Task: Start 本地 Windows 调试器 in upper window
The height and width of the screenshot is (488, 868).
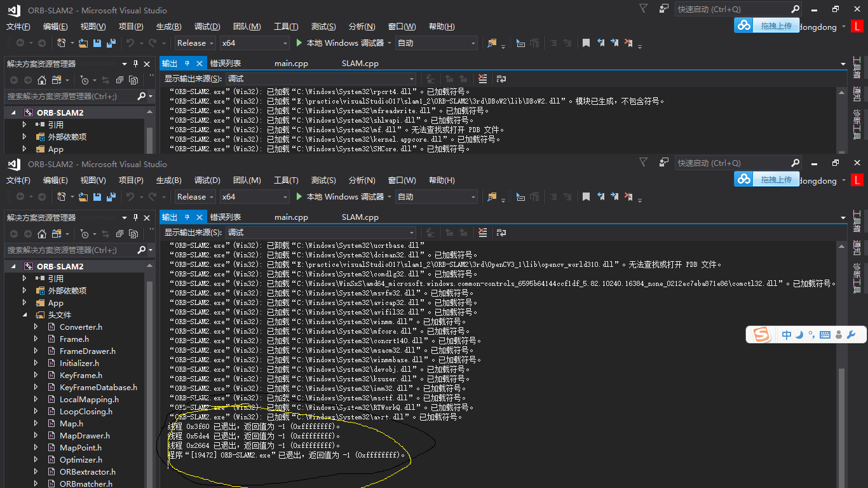Action: [x=341, y=43]
